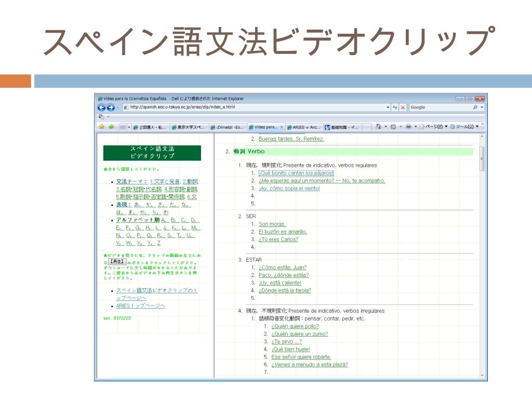Open link 4.形容詞・副詞
Viewport: 532px width, 399px height.
coord(181,189)
